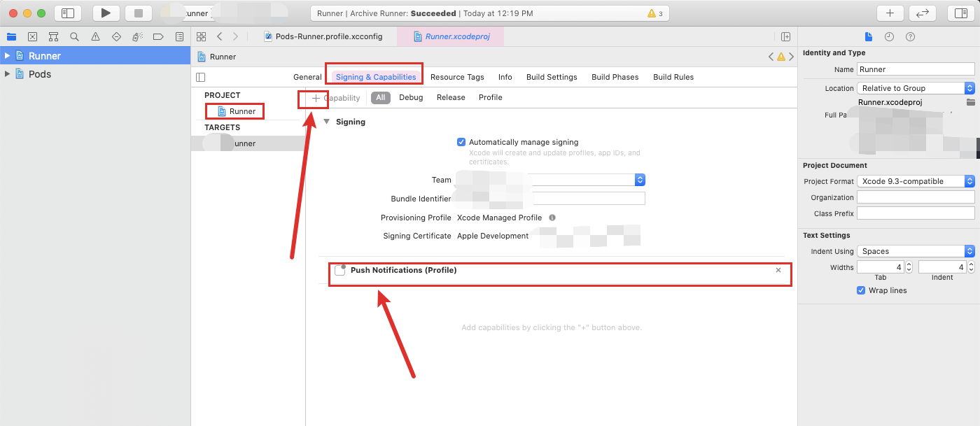Select the All build configuration filter

click(x=381, y=97)
